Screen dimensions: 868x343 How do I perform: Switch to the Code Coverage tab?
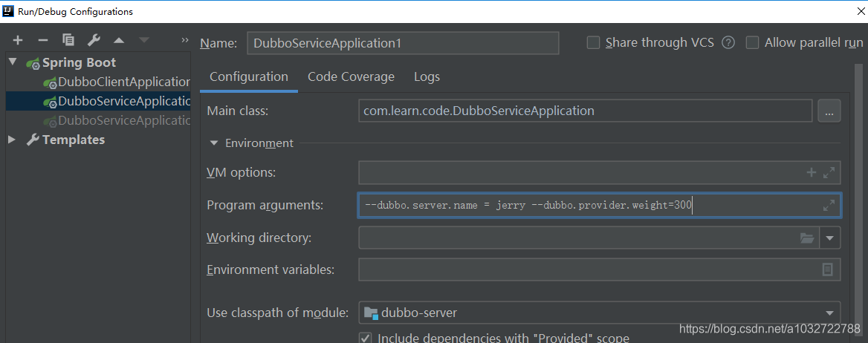coord(351,76)
